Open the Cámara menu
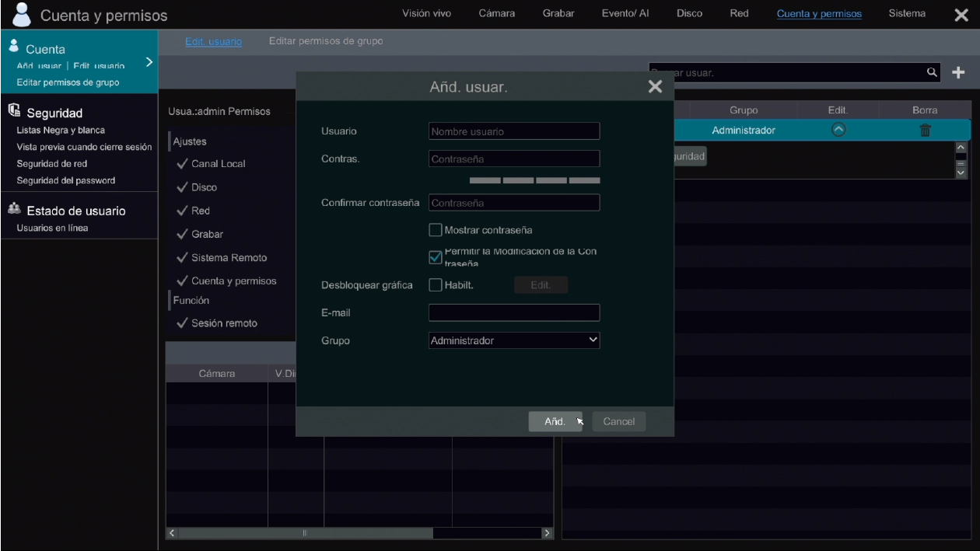The image size is (980, 551). pyautogui.click(x=496, y=13)
